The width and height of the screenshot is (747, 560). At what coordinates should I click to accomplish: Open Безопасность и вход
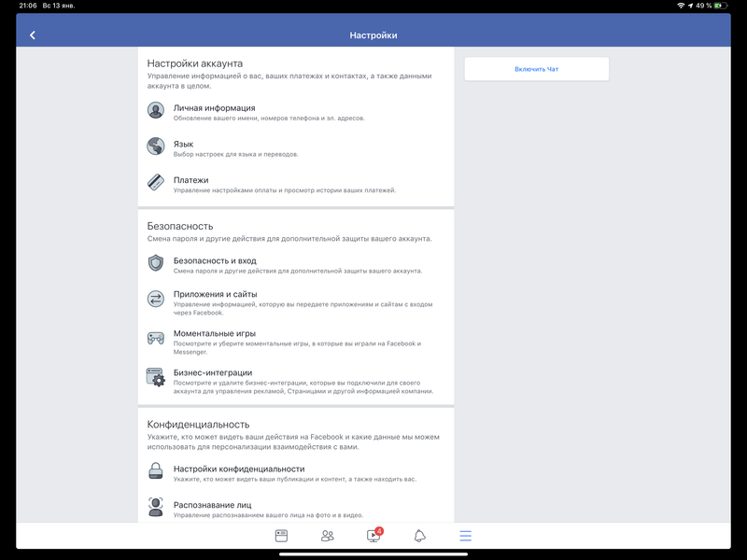coord(296,264)
